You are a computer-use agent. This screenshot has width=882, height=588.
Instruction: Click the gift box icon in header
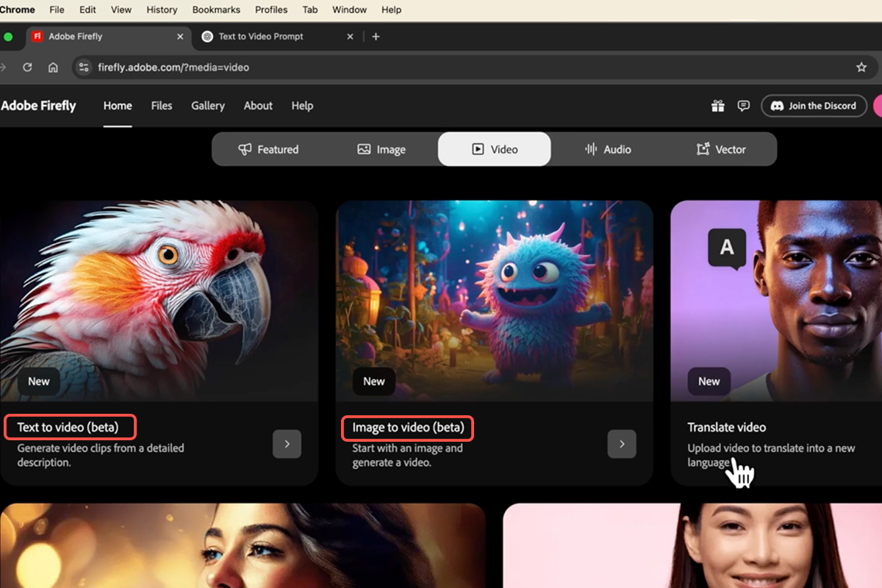coord(717,106)
